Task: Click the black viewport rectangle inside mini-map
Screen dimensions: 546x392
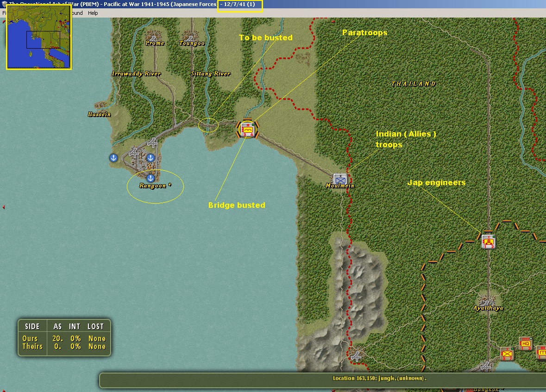Action: (x=44, y=40)
